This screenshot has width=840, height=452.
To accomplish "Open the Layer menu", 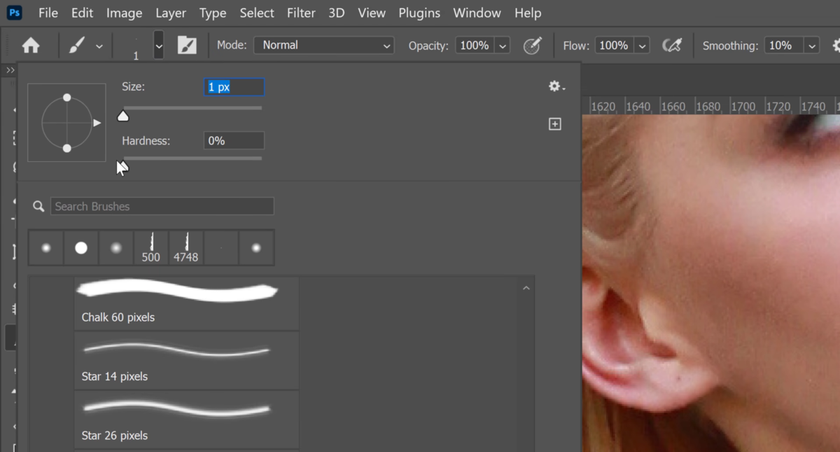I will pos(170,13).
